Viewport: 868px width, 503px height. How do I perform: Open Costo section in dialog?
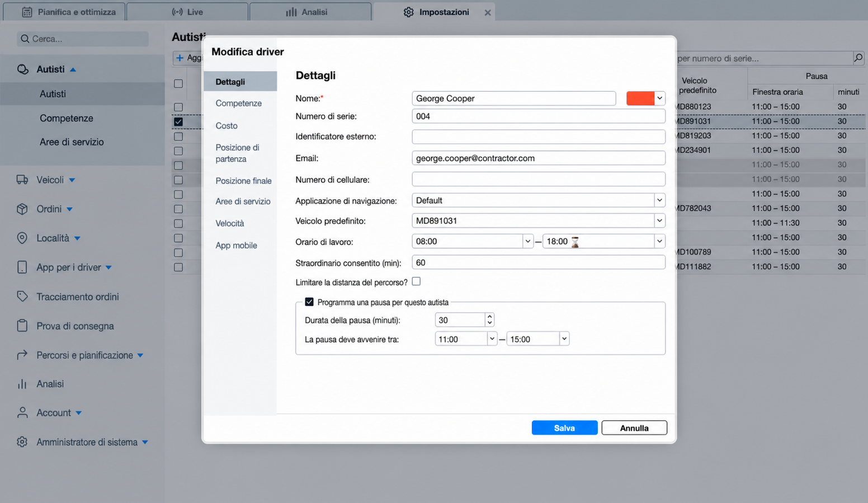coord(227,126)
